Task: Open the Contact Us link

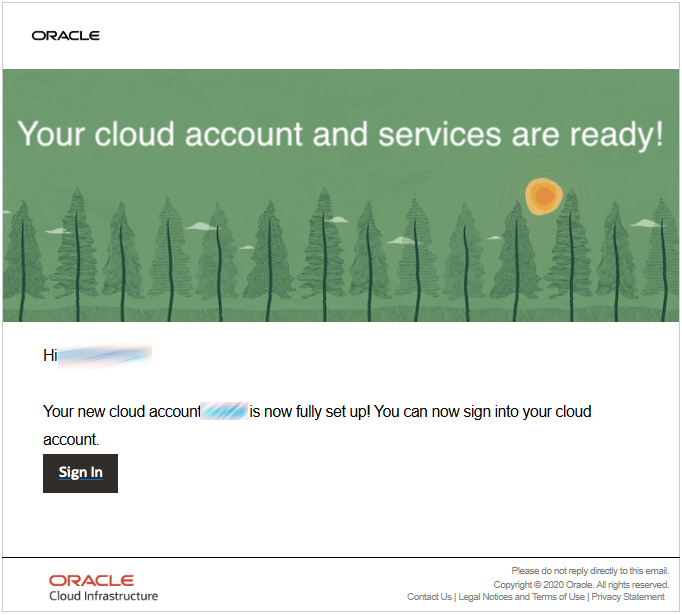Action: tap(429, 597)
